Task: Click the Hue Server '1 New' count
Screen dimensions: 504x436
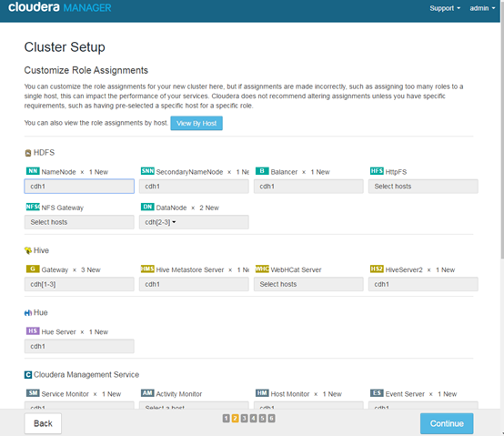Action: pyautogui.click(x=98, y=332)
